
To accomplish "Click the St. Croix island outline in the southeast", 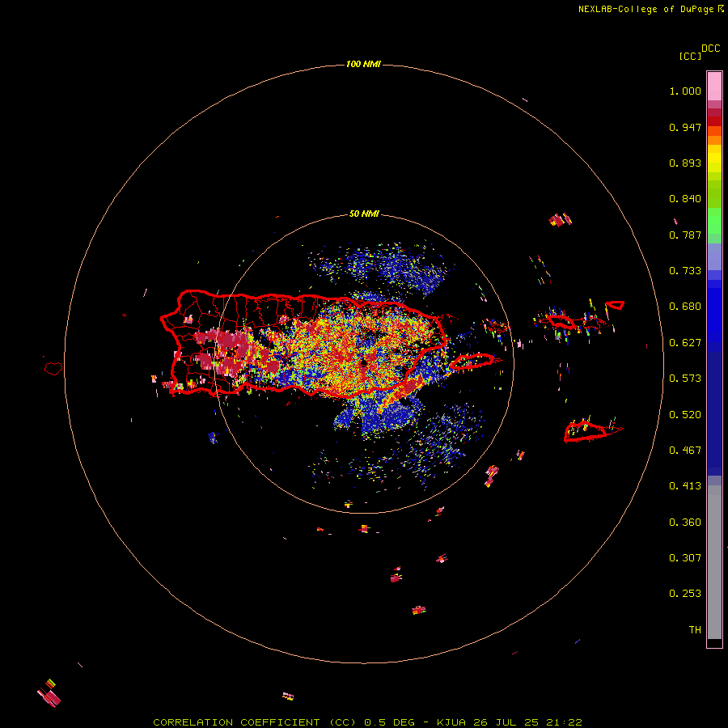I will (x=586, y=432).
